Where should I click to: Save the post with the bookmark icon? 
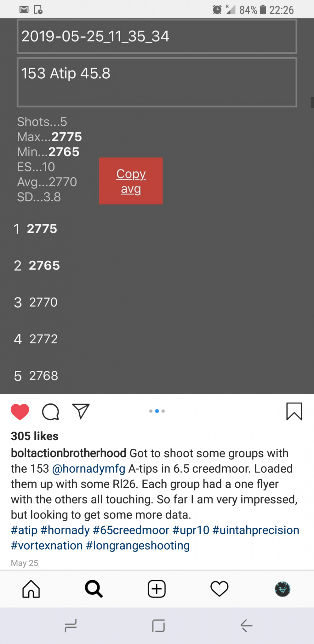coord(294,411)
